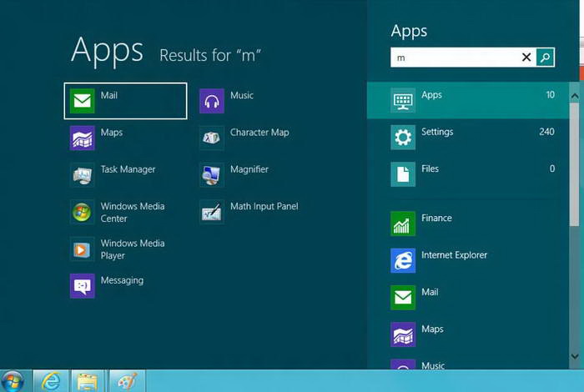
Task: Click the Task Manager text label
Action: (x=128, y=169)
